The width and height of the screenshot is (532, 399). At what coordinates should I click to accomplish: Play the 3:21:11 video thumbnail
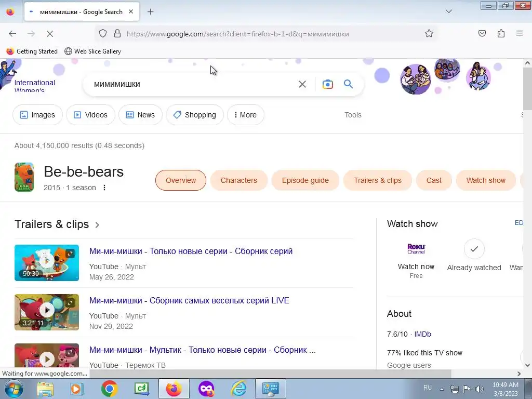click(x=47, y=312)
